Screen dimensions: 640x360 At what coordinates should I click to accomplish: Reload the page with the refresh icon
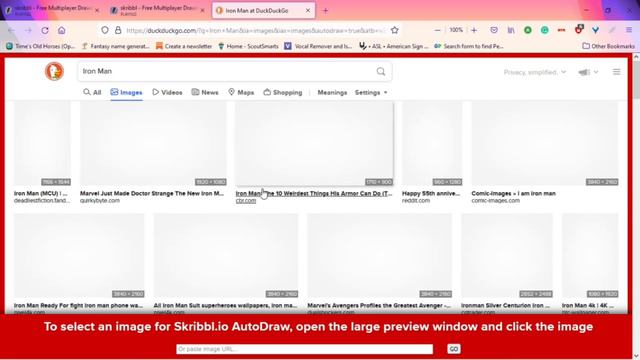pyautogui.click(x=45, y=30)
